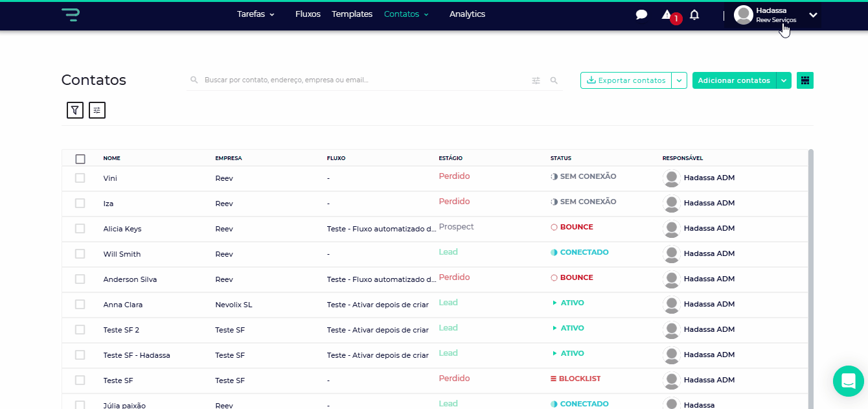Click Hadassa's profile avatar in header
Viewport: 868px width, 409px height.
coord(744,15)
